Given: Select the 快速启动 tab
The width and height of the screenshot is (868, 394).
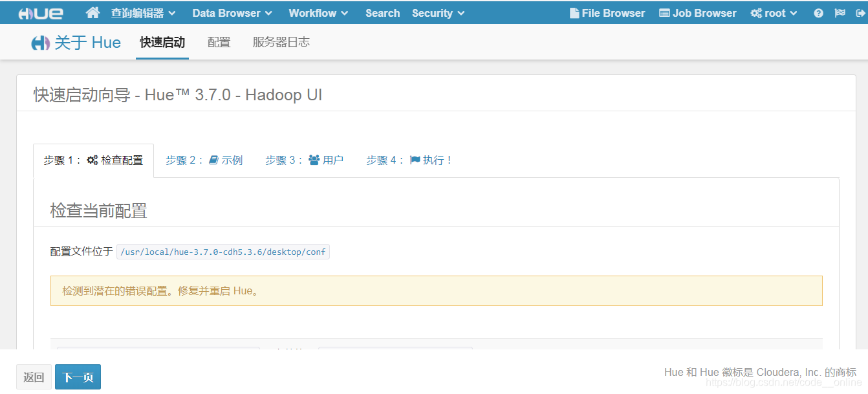Looking at the screenshot, I should [x=162, y=43].
